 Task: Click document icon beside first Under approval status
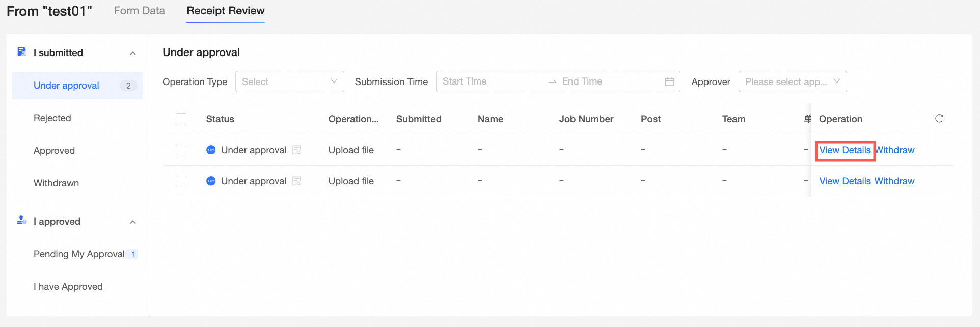coord(296,150)
